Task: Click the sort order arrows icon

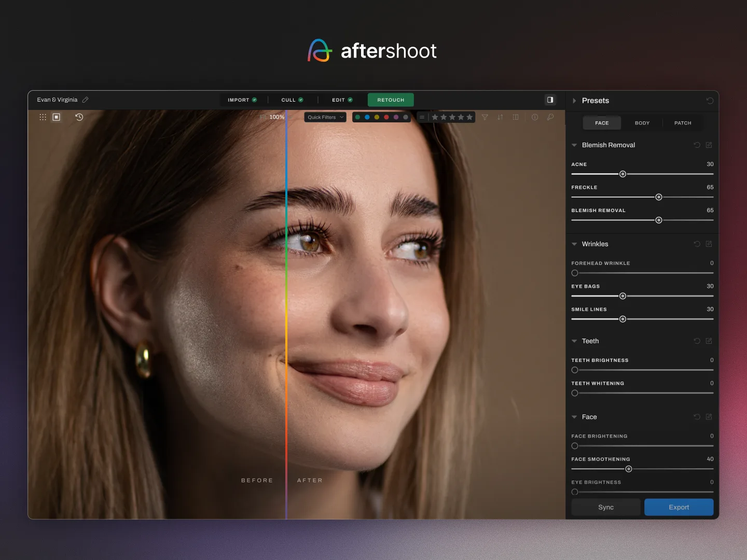Action: pos(500,117)
